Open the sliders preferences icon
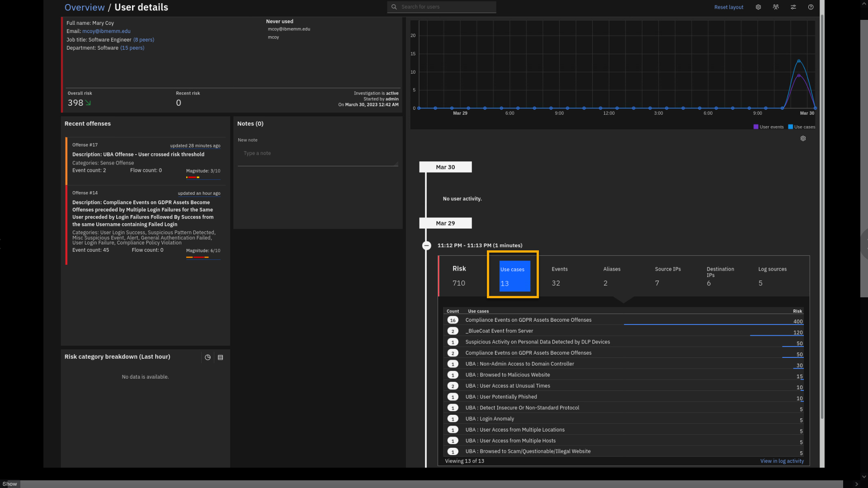The width and height of the screenshot is (868, 488). (793, 7)
